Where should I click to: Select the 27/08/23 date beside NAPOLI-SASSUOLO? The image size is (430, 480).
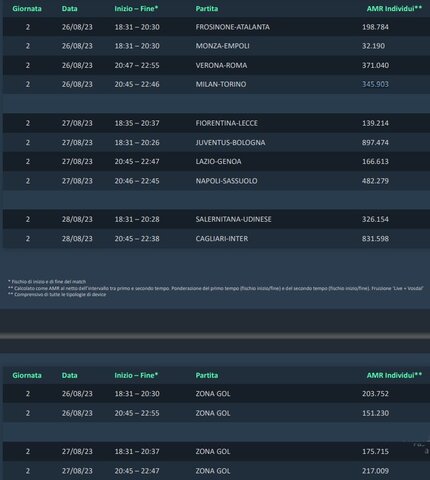click(x=77, y=181)
